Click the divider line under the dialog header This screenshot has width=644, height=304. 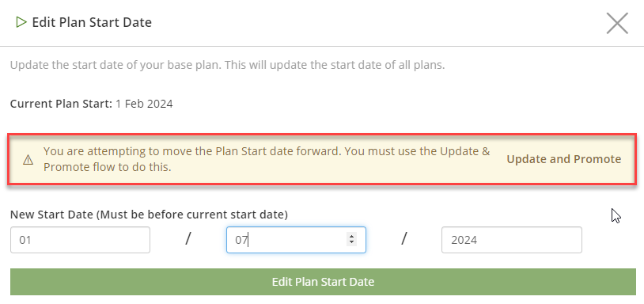322,46
